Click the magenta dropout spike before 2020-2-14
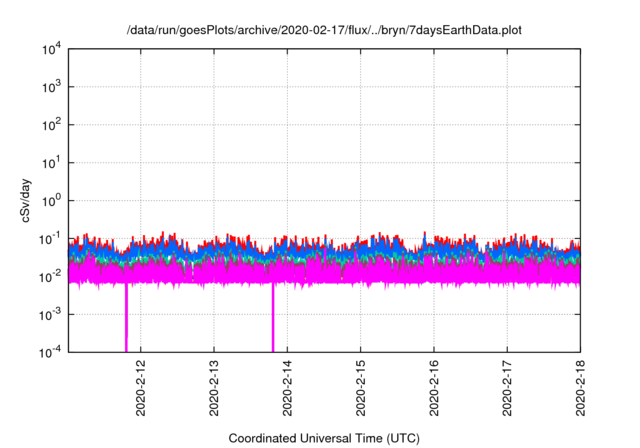640x448 pixels. 273,320
